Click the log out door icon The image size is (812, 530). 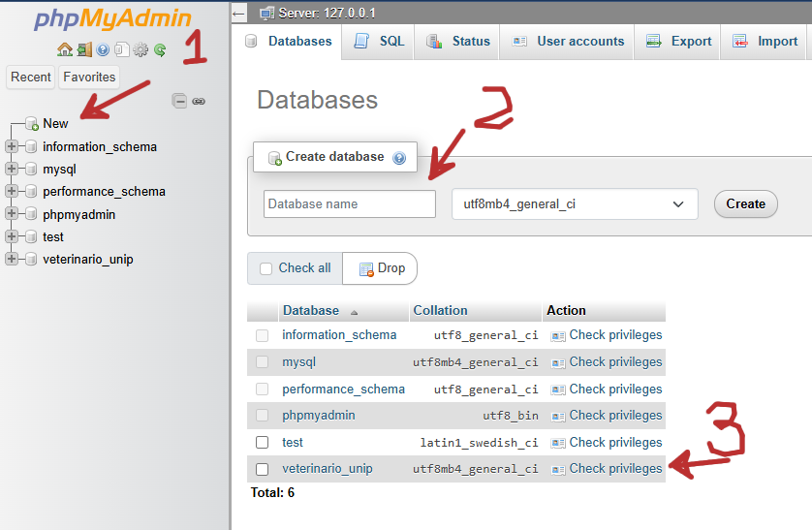(x=84, y=49)
